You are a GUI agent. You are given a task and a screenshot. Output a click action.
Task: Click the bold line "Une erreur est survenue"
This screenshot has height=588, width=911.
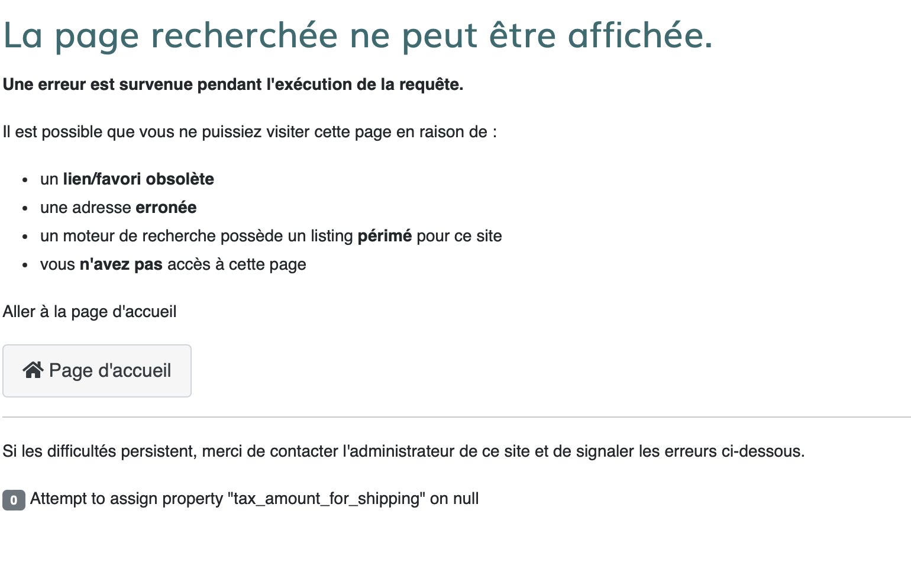233,85
